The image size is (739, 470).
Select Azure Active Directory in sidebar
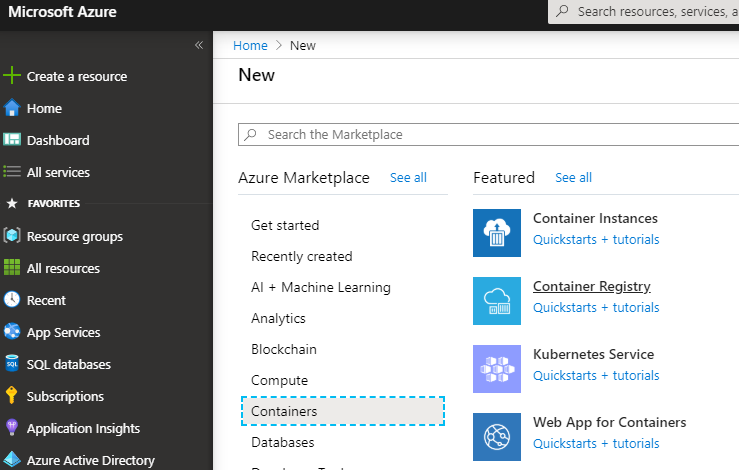point(90,460)
